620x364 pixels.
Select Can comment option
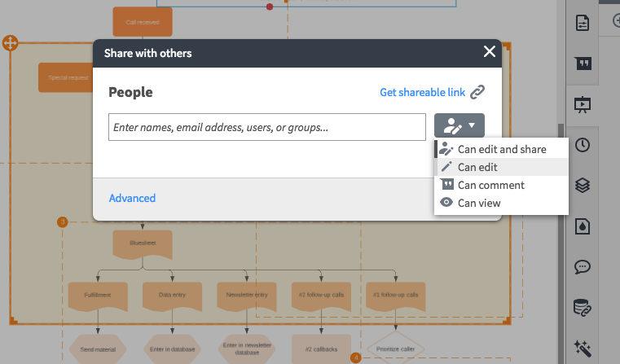tap(501, 185)
